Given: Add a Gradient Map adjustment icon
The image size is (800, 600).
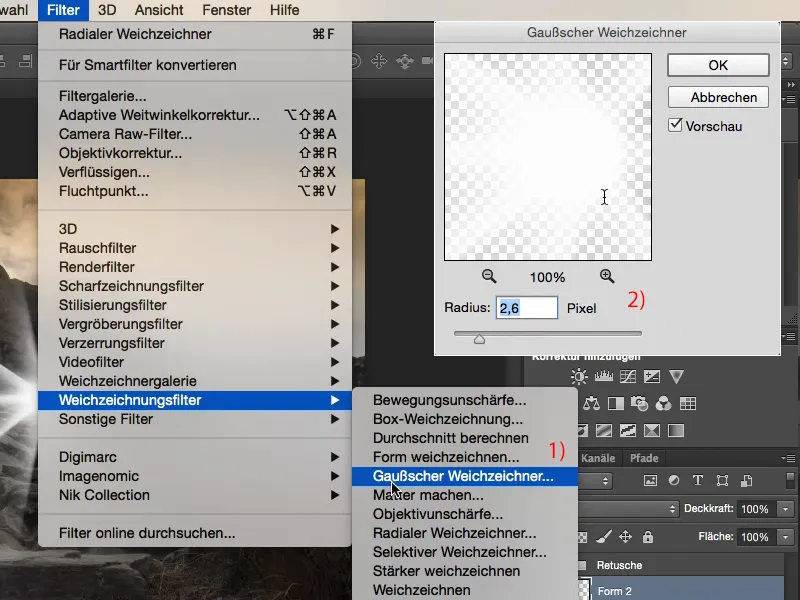Looking at the screenshot, I should [x=676, y=431].
